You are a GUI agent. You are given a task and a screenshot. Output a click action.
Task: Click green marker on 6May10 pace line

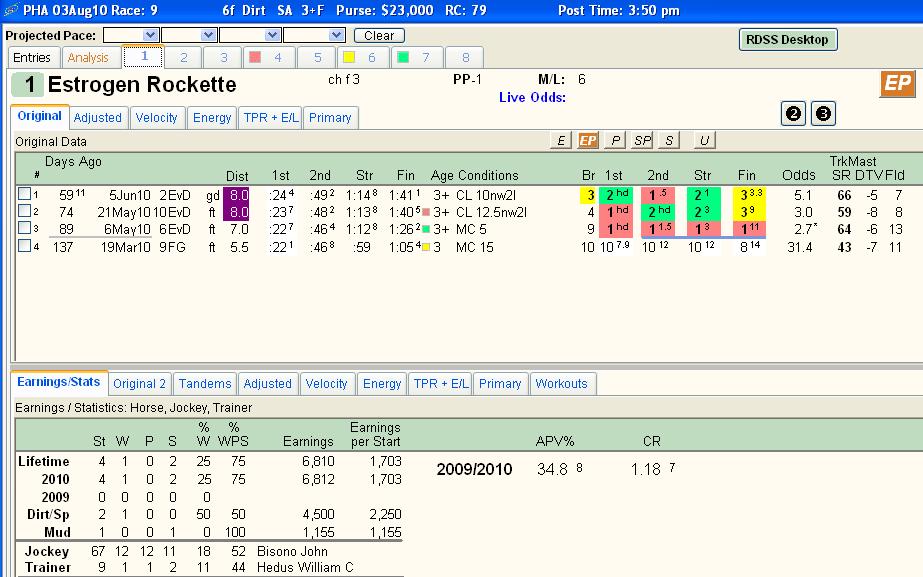(x=426, y=229)
